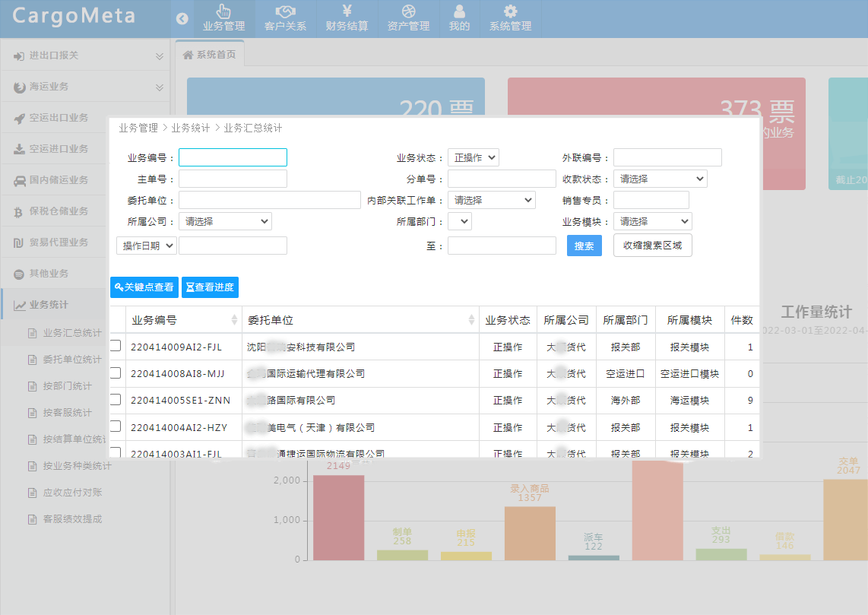Click the home icon on 系统首页 tab

click(x=188, y=55)
